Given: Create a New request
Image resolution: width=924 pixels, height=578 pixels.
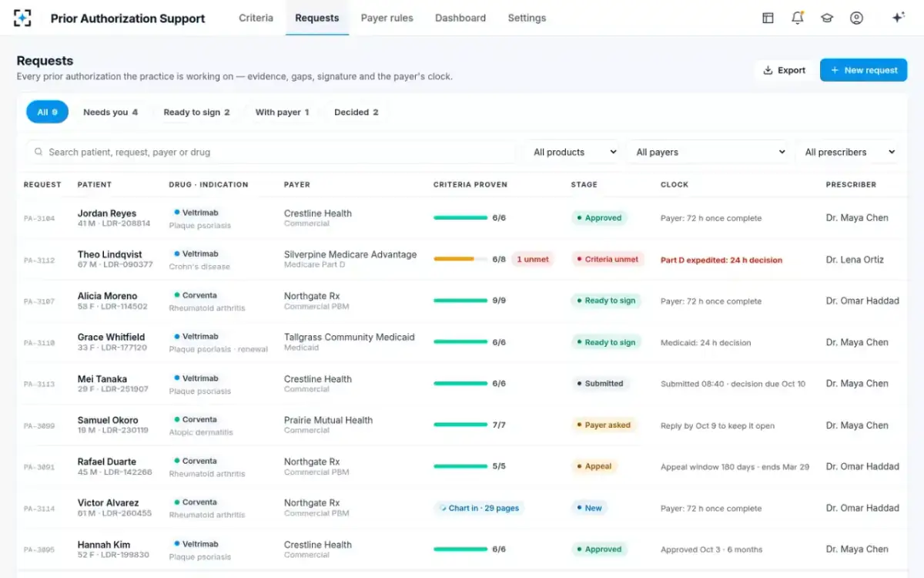Looking at the screenshot, I should pyautogui.click(x=863, y=70).
